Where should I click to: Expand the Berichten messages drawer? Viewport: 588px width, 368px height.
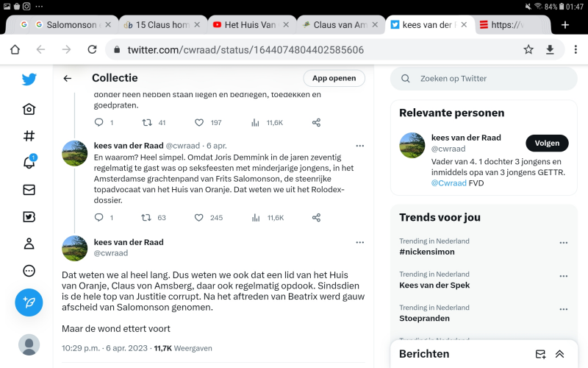[x=559, y=354]
